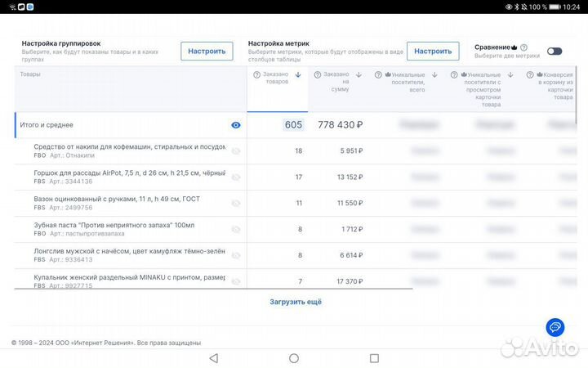
Task: Select the Товары column header
Action: pyautogui.click(x=30, y=74)
